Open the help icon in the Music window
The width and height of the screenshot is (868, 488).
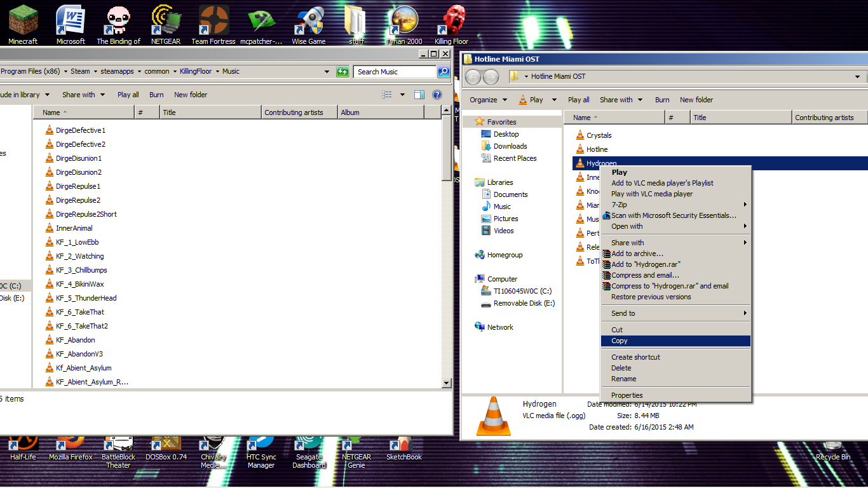click(x=437, y=95)
